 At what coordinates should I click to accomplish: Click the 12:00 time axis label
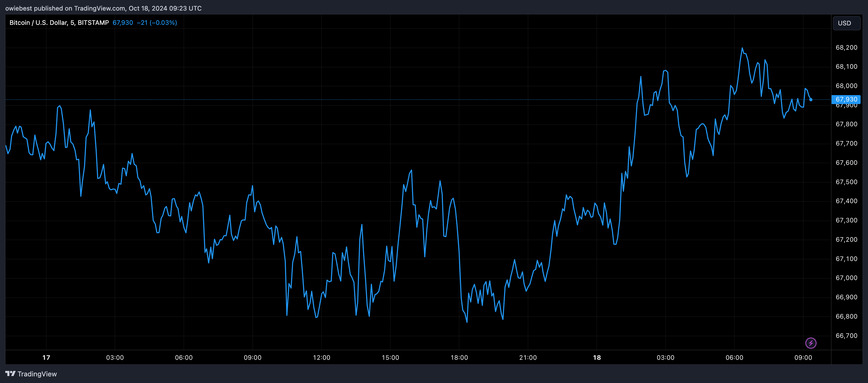[x=321, y=357]
